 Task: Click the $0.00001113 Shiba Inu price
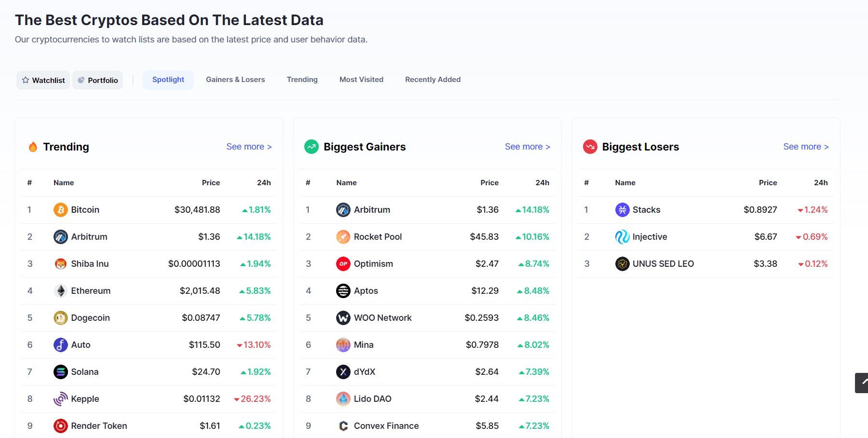click(194, 264)
